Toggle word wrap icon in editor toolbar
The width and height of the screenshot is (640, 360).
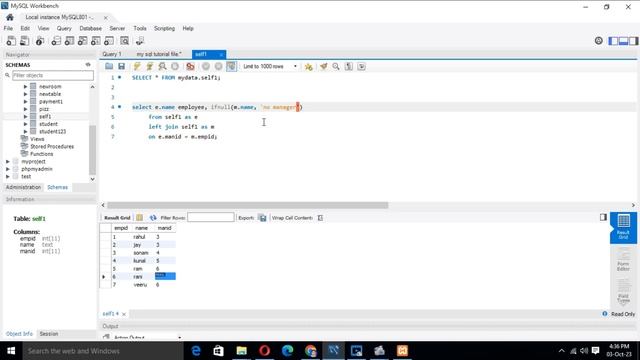point(362,66)
